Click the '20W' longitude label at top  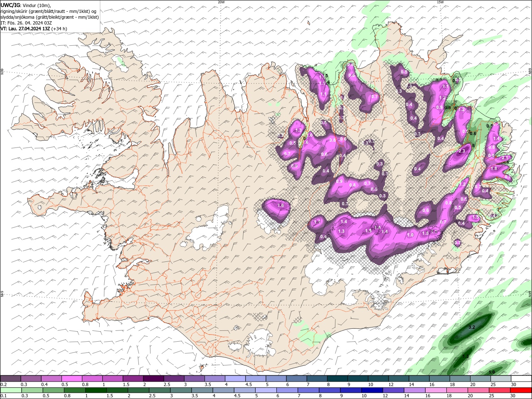[x=221, y=2]
